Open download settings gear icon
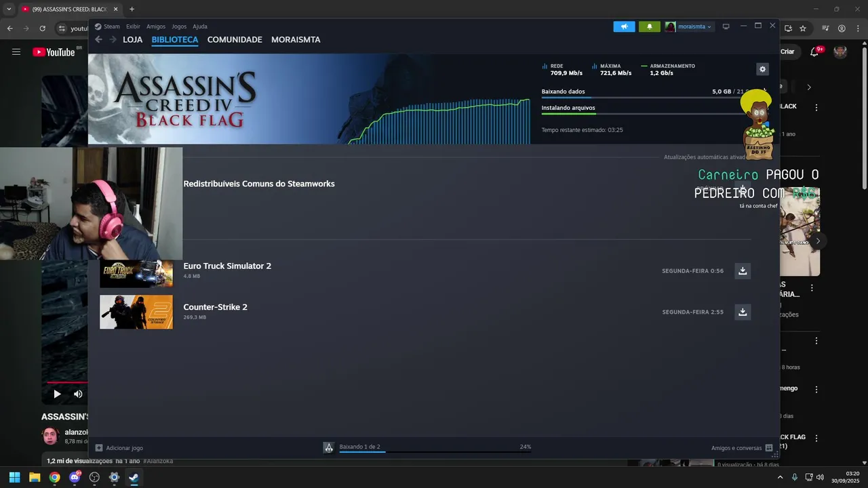The width and height of the screenshot is (868, 488). click(762, 69)
